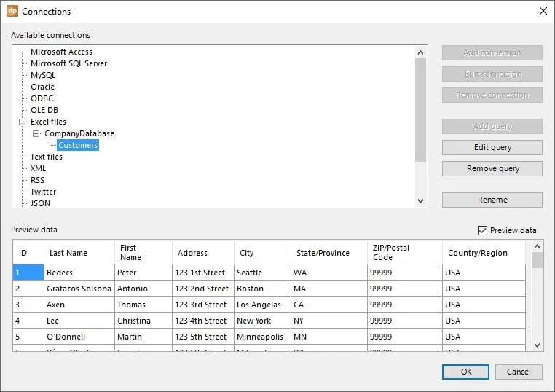Click the City column header
The width and height of the screenshot is (555, 392).
click(262, 253)
